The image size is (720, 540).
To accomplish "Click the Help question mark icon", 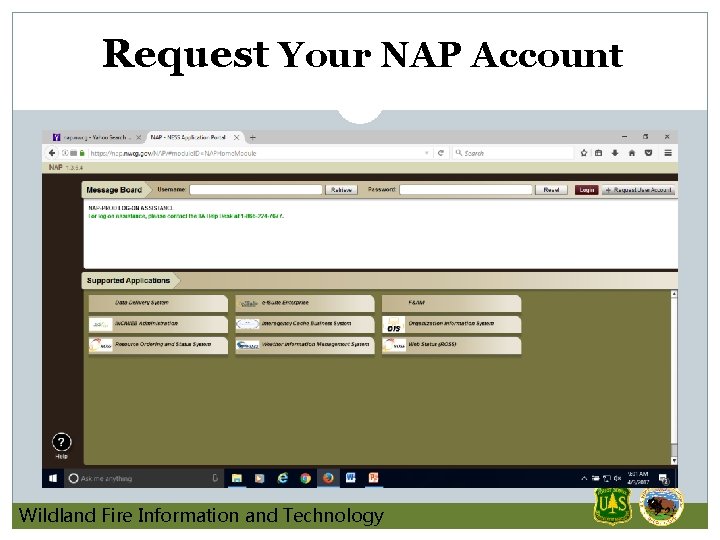I will pos(61,443).
